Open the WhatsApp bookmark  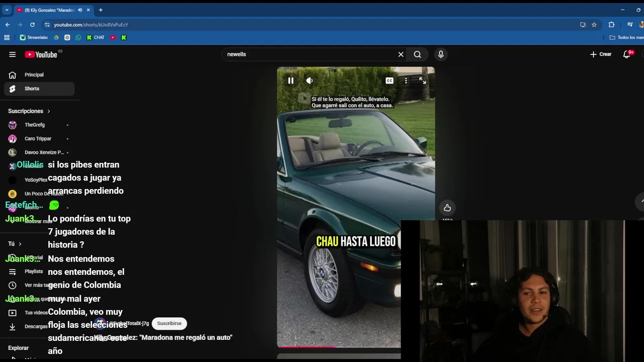[x=78, y=37]
